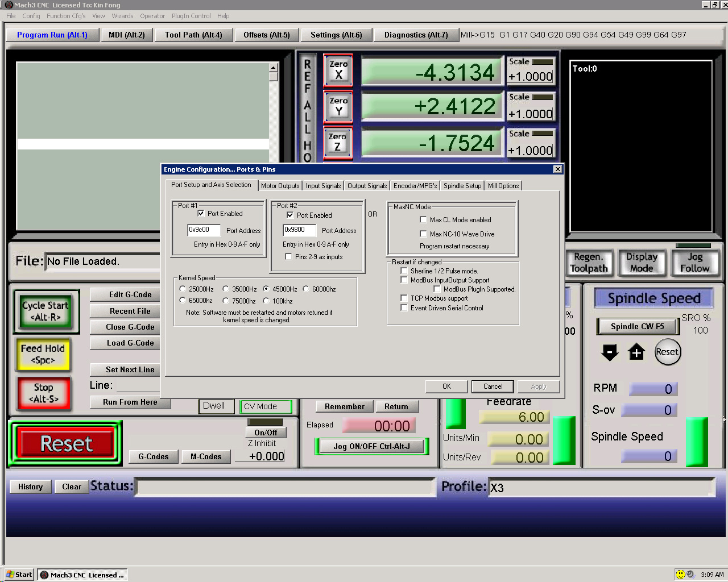Click the green Cycle Start button
This screenshot has width=728, height=582.
tap(45, 311)
